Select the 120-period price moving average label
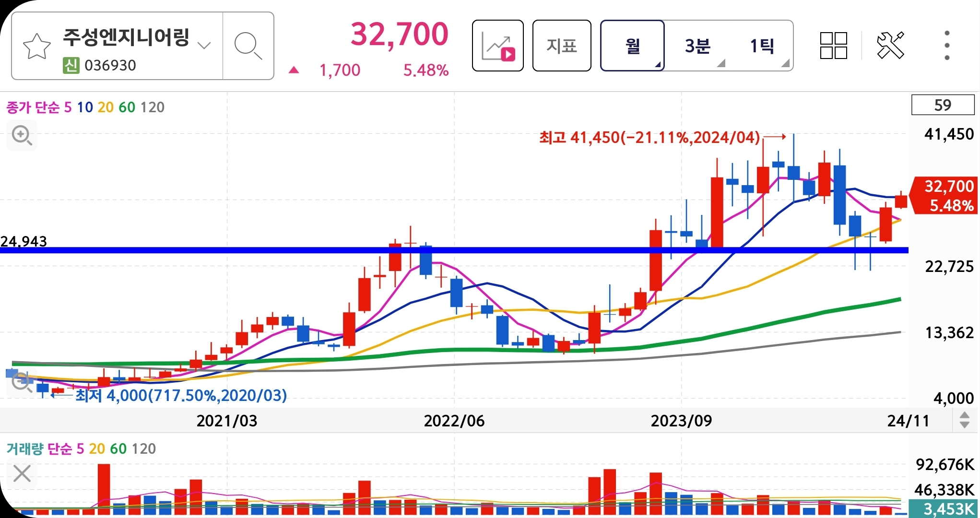Screen dimensions: 980x518 click(x=153, y=107)
